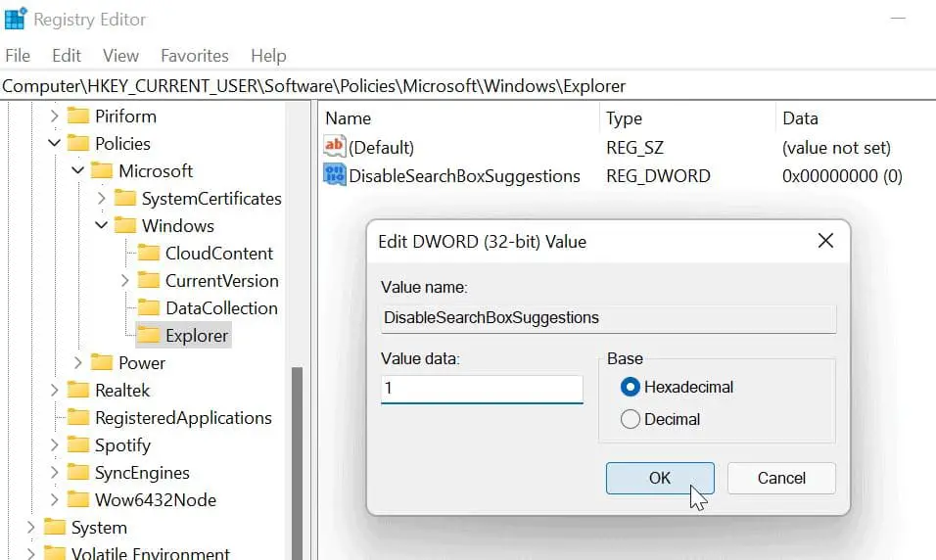Click the Realtek folder icon

[x=78, y=391]
